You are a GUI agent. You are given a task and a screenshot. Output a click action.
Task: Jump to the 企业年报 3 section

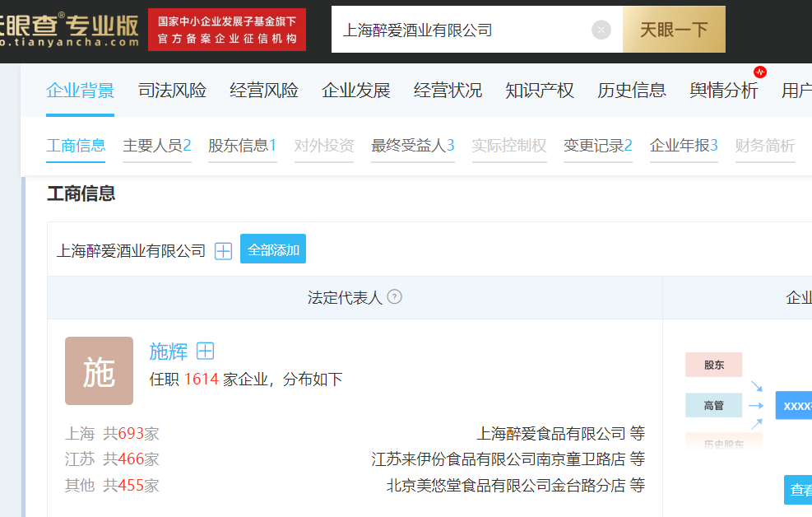click(684, 146)
